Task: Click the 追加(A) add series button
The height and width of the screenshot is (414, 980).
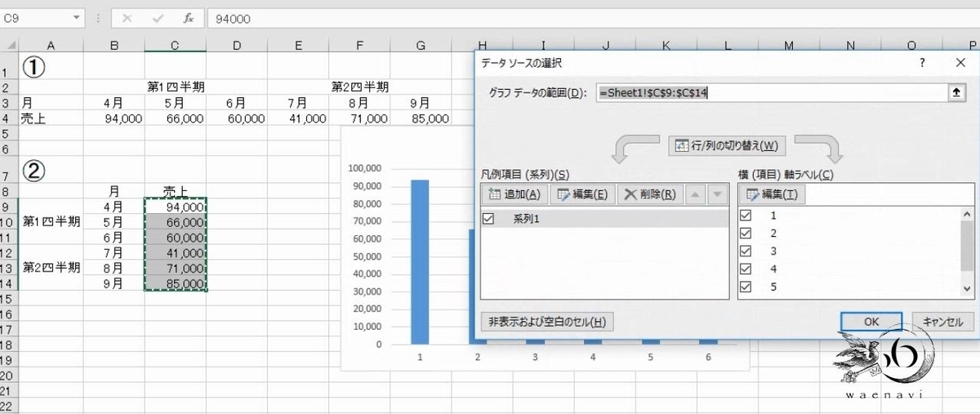Action: pos(514,194)
